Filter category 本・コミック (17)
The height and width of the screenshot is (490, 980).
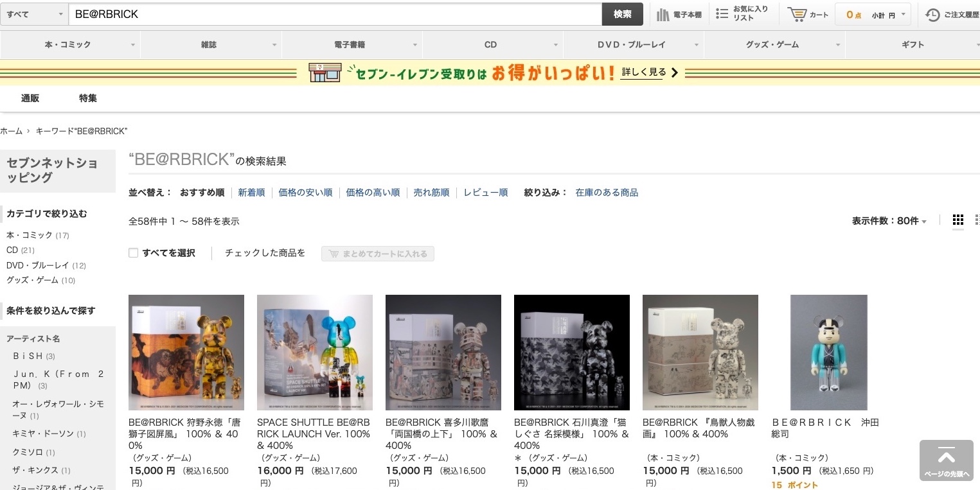pos(37,235)
